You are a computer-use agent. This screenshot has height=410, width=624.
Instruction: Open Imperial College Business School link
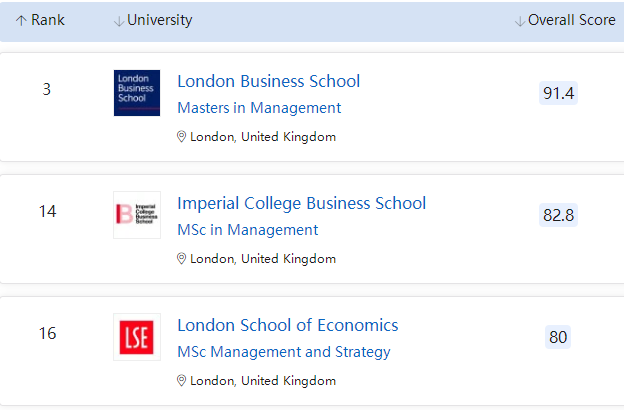coord(301,203)
